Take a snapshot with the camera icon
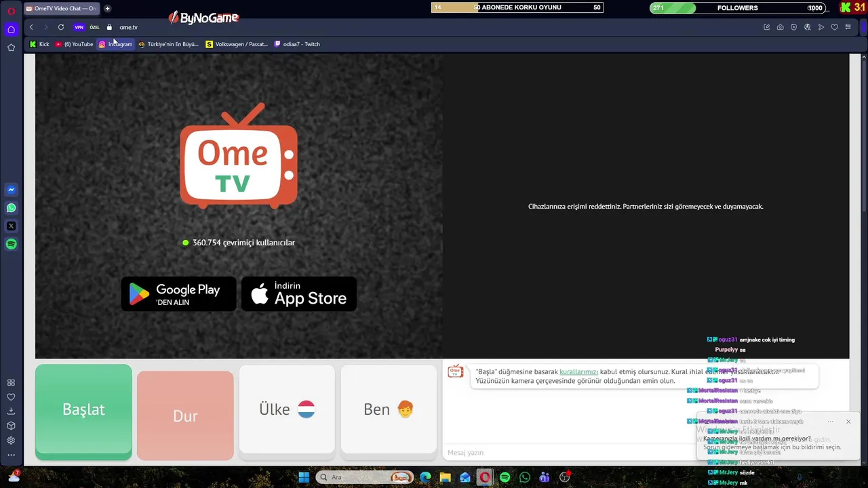868x488 pixels. tap(780, 27)
